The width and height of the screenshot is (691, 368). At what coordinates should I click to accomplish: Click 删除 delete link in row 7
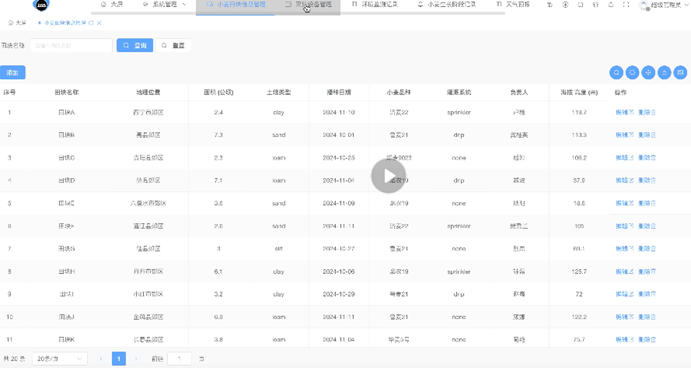[x=647, y=249]
